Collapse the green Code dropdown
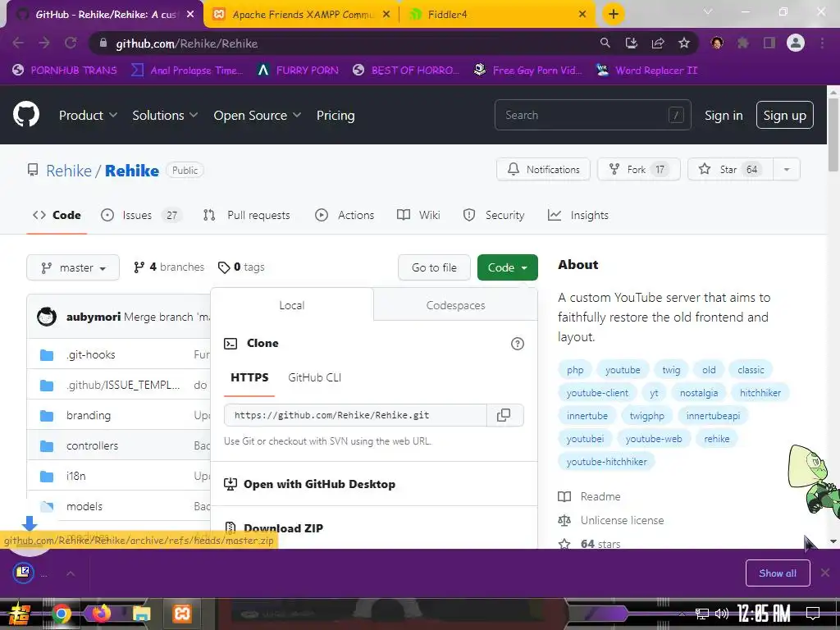This screenshot has height=630, width=840. (x=507, y=267)
